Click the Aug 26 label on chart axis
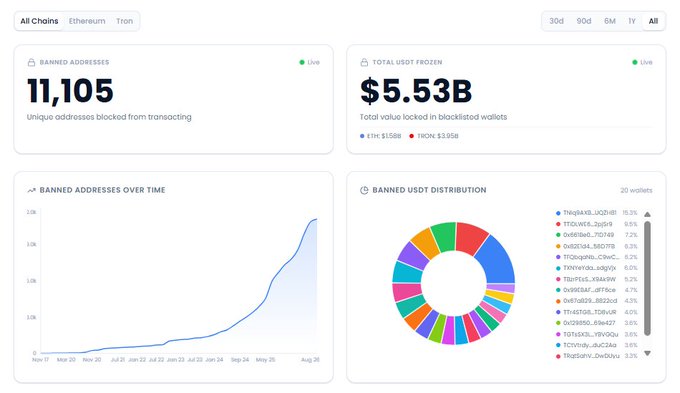The height and width of the screenshot is (393, 680). (x=310, y=360)
